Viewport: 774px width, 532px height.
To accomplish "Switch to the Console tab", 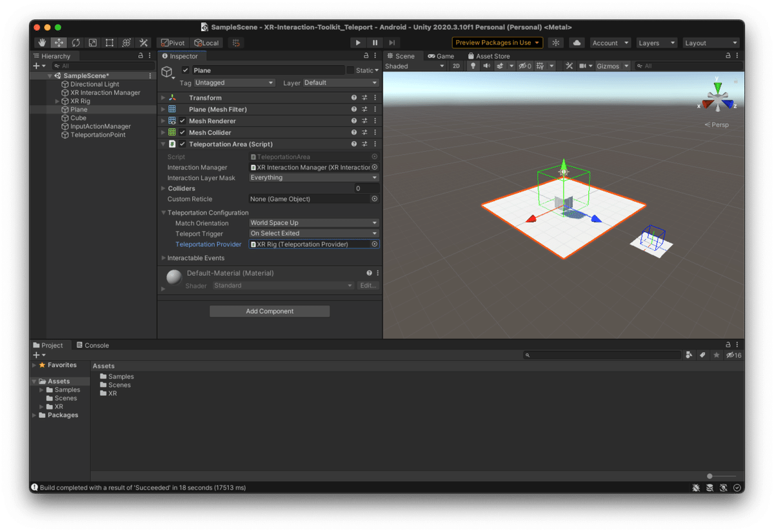I will point(93,345).
